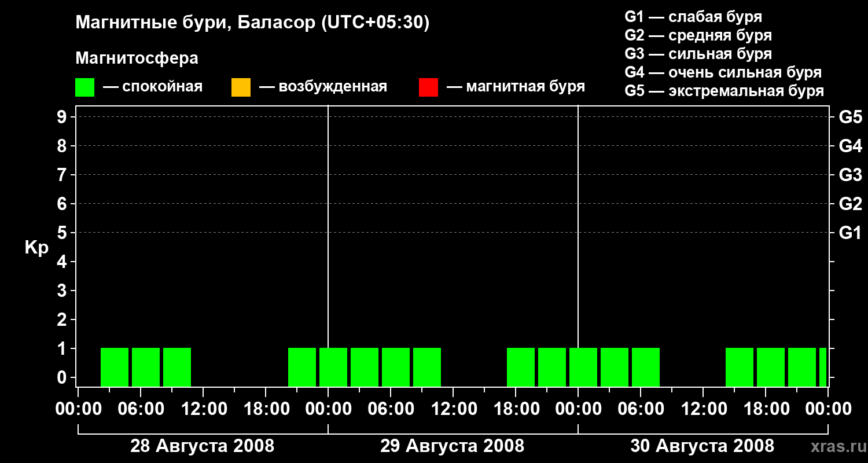Click the G3 axis label on right

click(851, 175)
